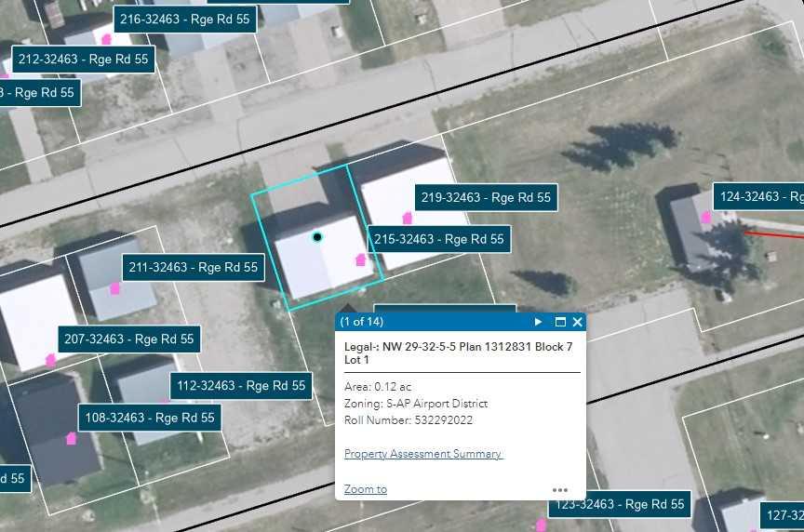Click pink house icon near 219-32463 label

point(407,218)
